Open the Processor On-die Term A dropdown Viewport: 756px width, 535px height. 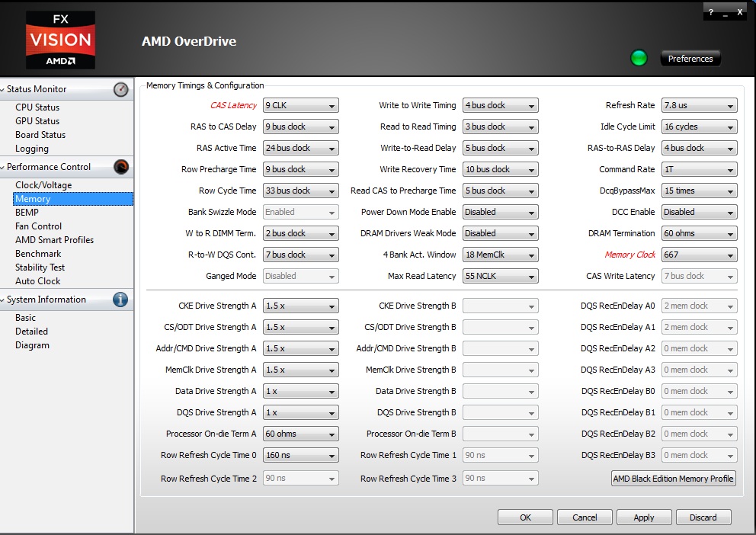pyautogui.click(x=301, y=434)
